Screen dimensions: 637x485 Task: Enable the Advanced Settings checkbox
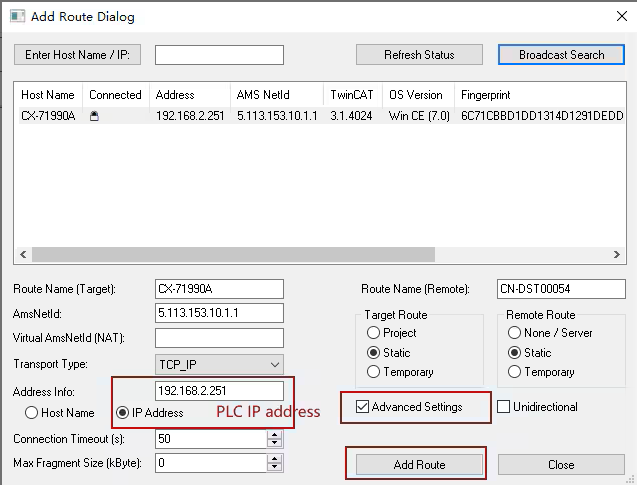[363, 407]
